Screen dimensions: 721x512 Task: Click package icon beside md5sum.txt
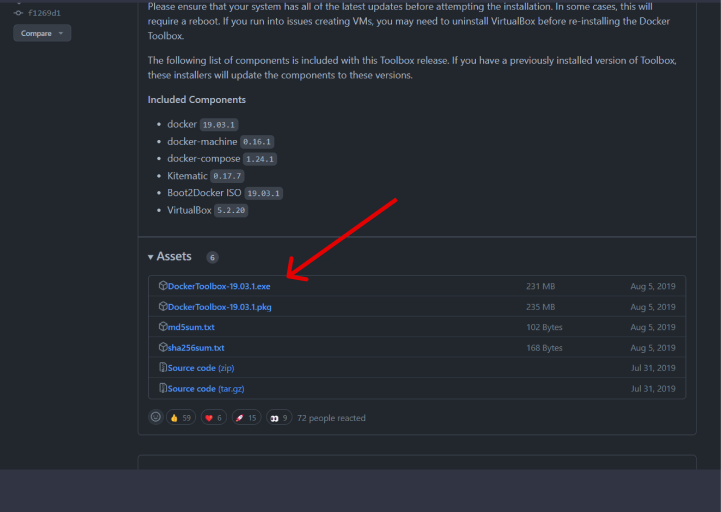point(163,327)
